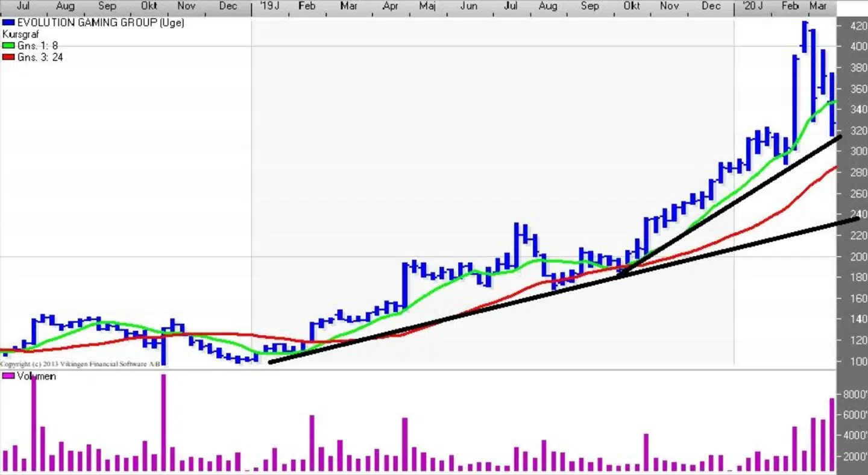Screen dimensions: 868x475
Task: Click the right end of the lower black trendline
Action: (856, 219)
